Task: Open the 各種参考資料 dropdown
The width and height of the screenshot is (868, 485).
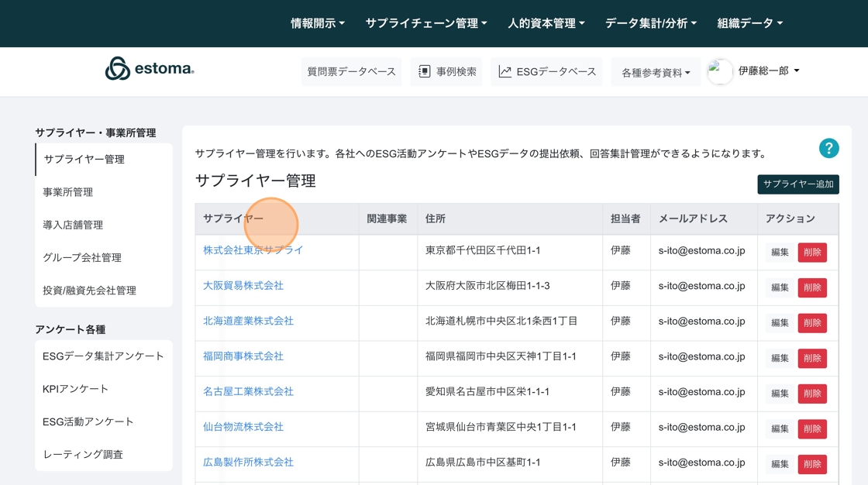Action: pyautogui.click(x=656, y=73)
